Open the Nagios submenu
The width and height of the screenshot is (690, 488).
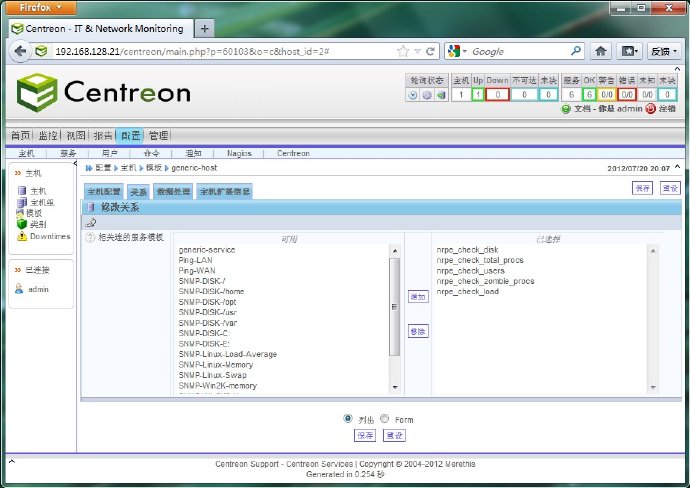(x=239, y=153)
